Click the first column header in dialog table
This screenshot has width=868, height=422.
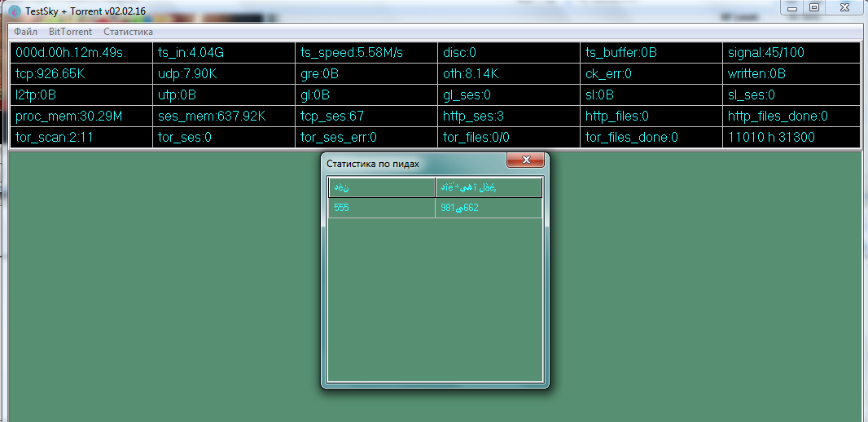(381, 188)
